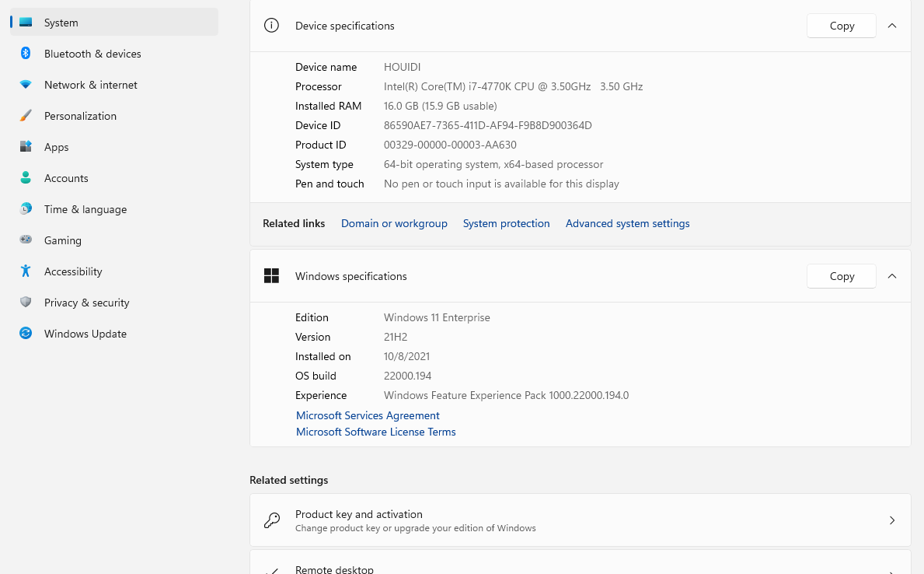Click Product ID value 00329-00000-00003-AA630
This screenshot has width=924, height=574.
pyautogui.click(x=450, y=145)
